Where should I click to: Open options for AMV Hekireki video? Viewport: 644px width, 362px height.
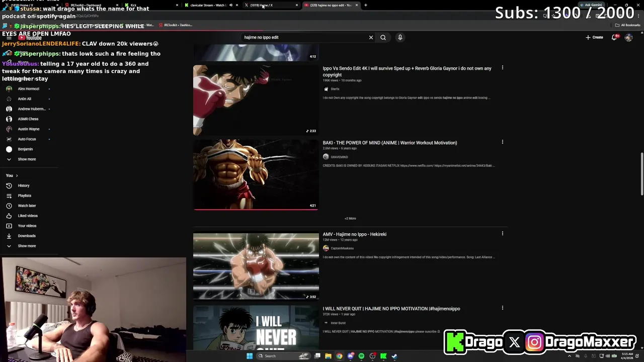(x=502, y=233)
